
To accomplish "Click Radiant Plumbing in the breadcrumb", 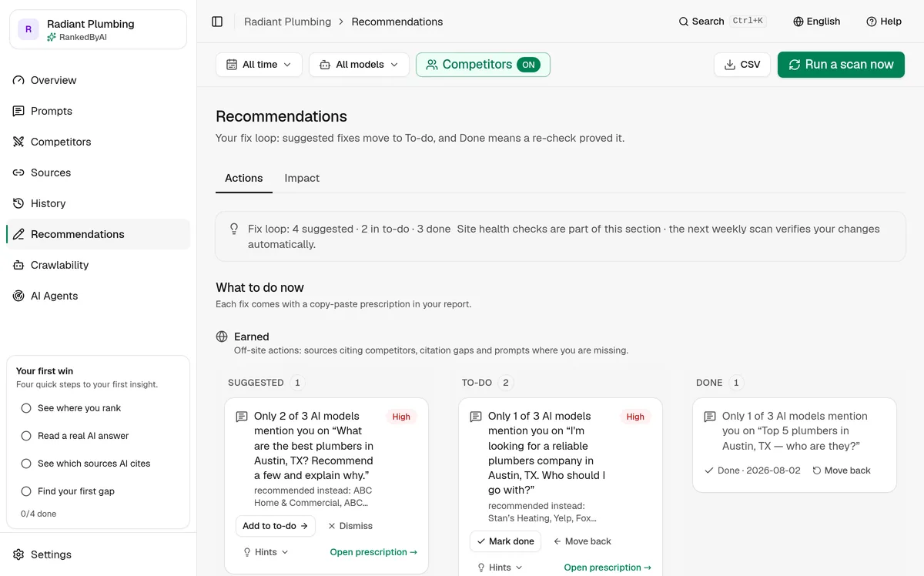I will [x=287, y=22].
